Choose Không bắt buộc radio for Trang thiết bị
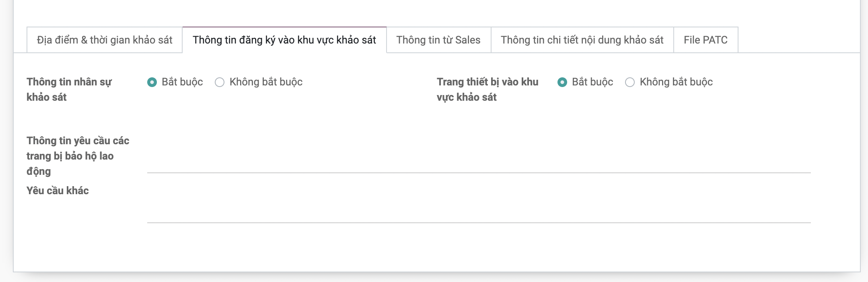 [x=630, y=82]
